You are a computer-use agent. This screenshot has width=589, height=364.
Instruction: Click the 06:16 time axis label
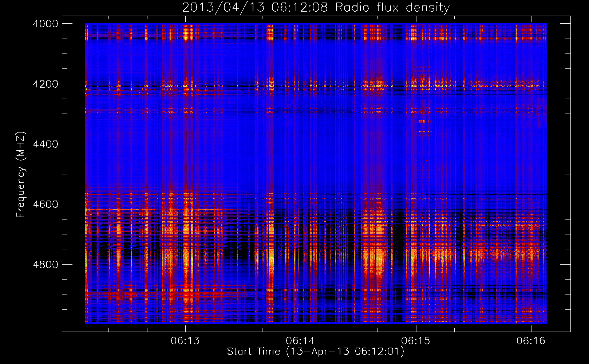tap(531, 341)
